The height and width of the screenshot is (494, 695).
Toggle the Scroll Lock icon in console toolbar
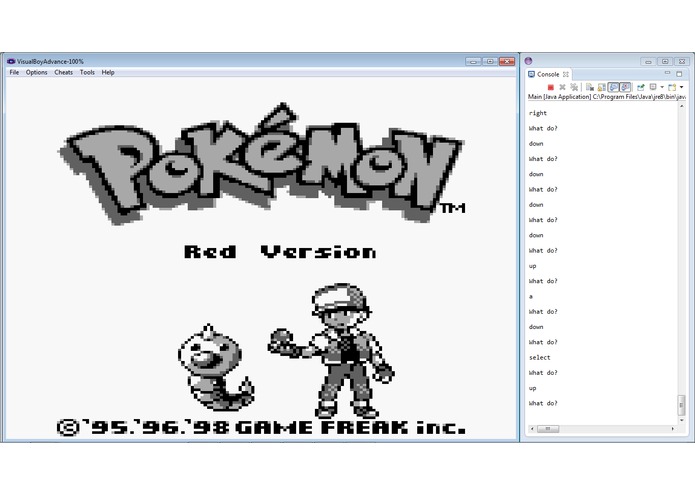coord(601,87)
